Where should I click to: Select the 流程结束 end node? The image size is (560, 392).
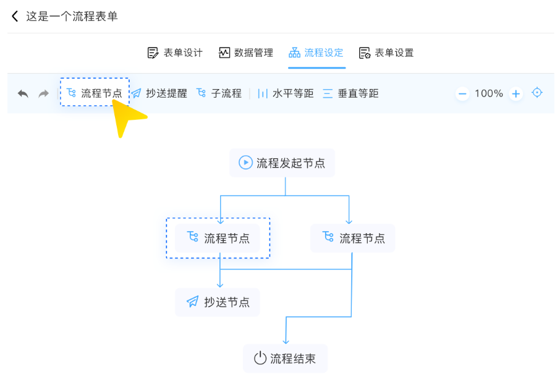coord(285,358)
